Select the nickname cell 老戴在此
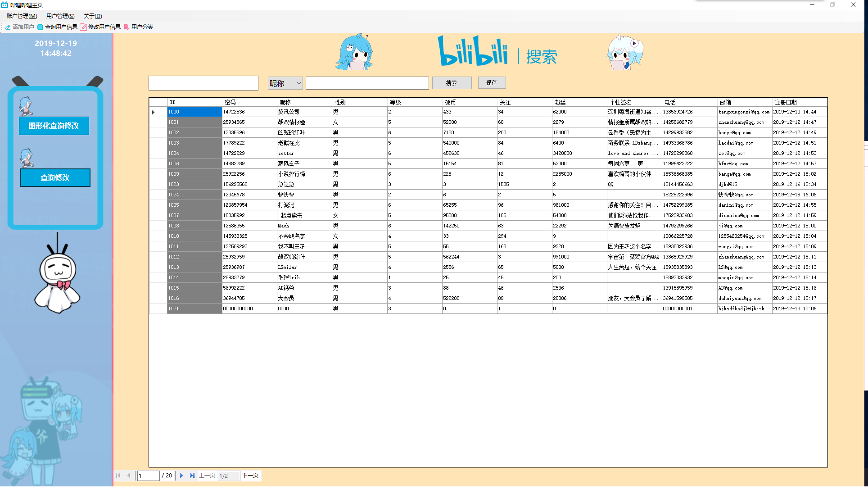Image resolution: width=868 pixels, height=490 pixels. point(304,143)
